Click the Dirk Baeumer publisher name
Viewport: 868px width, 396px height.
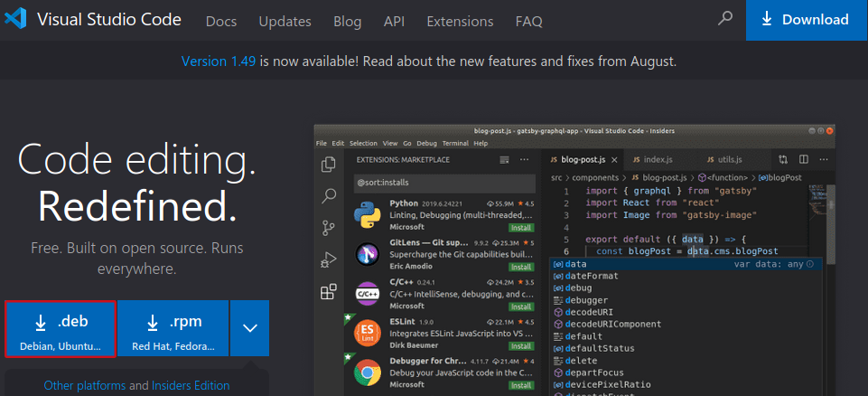[x=414, y=345]
